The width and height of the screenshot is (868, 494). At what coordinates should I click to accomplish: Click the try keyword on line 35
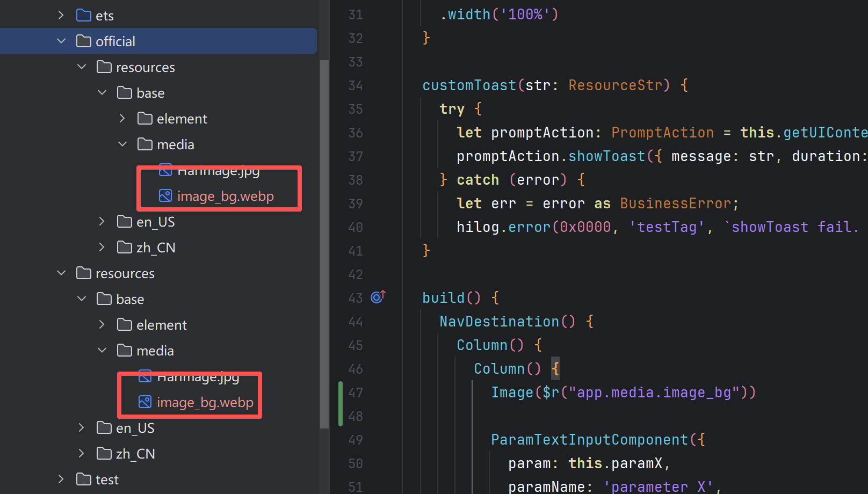pyautogui.click(x=452, y=109)
